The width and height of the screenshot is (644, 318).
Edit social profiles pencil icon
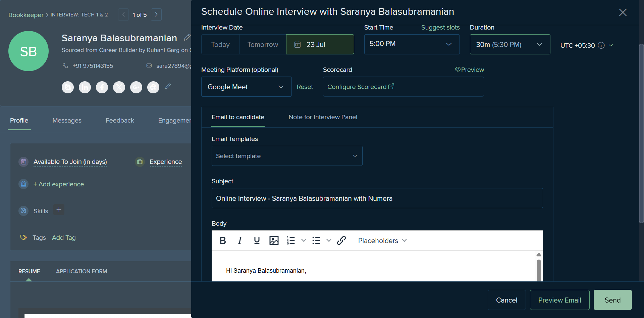point(168,86)
